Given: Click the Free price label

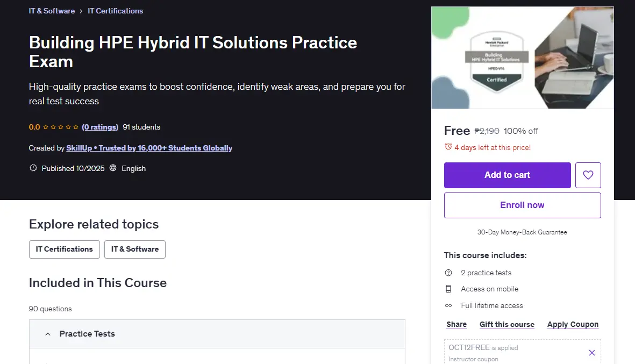Looking at the screenshot, I should click(457, 131).
